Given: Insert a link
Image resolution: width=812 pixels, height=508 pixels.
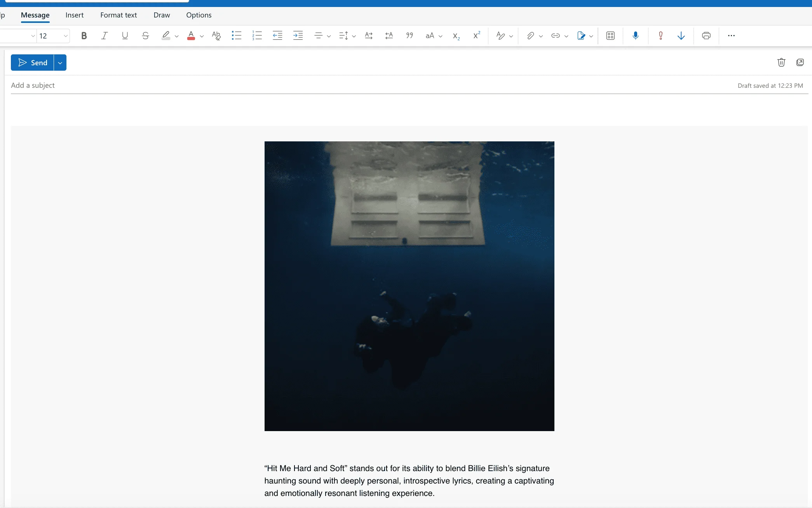Looking at the screenshot, I should tap(556, 36).
